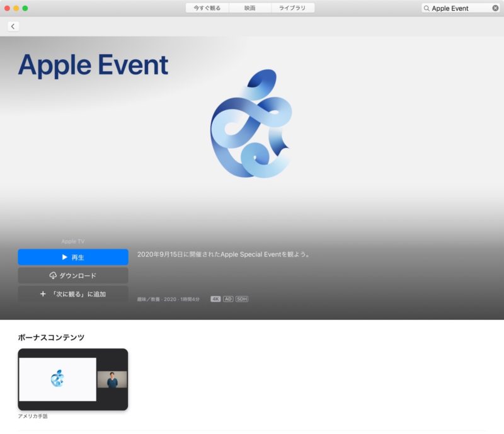Add the event to 次に観る list

[x=73, y=294]
